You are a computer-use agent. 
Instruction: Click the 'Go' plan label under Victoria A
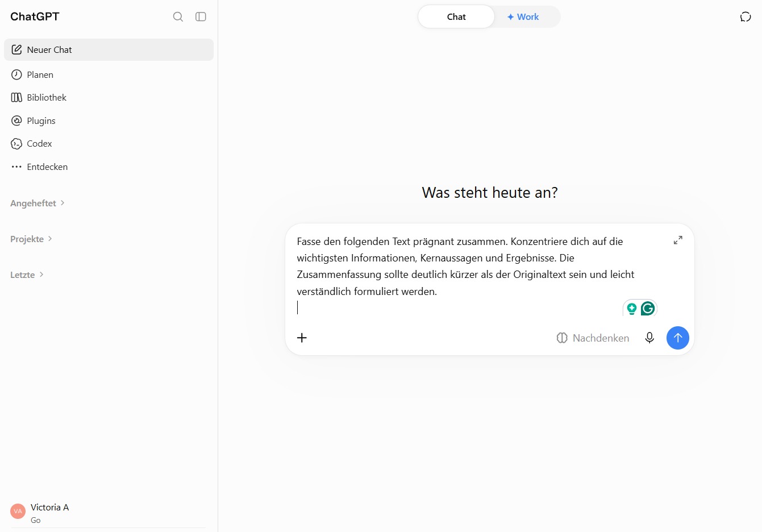click(36, 520)
